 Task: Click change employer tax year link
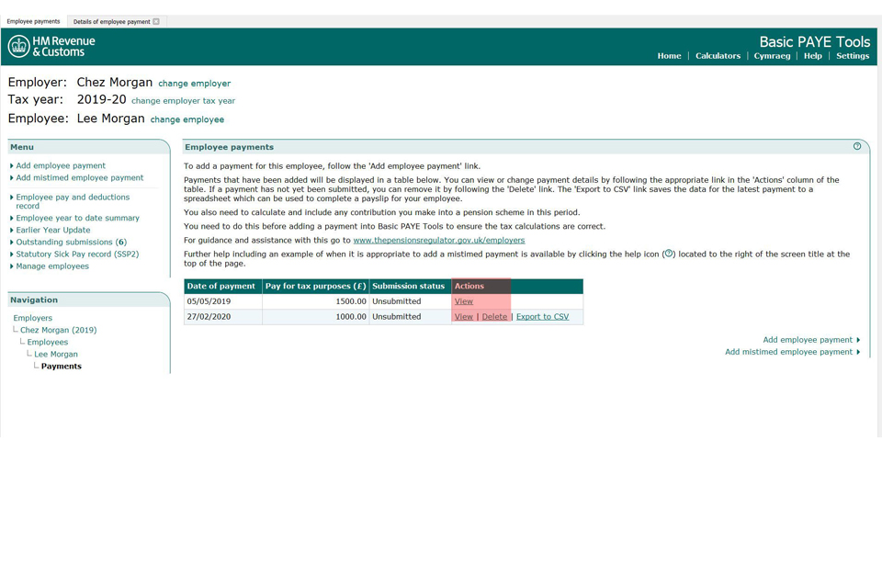pyautogui.click(x=184, y=101)
